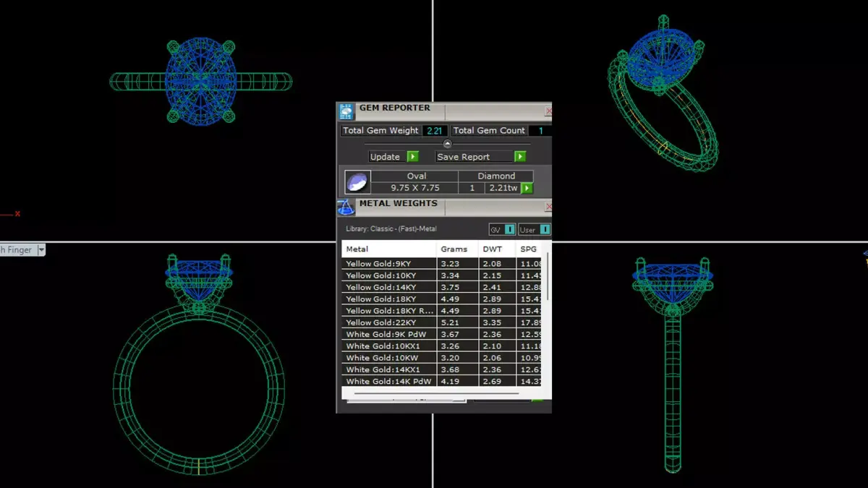This screenshot has height=488, width=868.
Task: Click the metal table vertical scrollbar
Action: [x=548, y=276]
